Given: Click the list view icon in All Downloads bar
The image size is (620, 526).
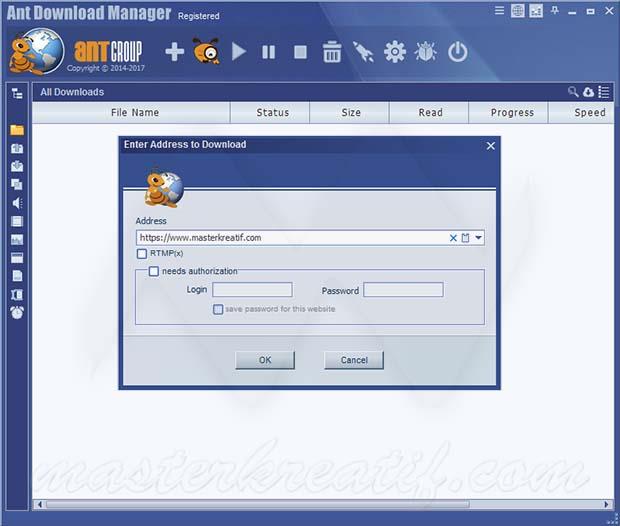Looking at the screenshot, I should [603, 92].
